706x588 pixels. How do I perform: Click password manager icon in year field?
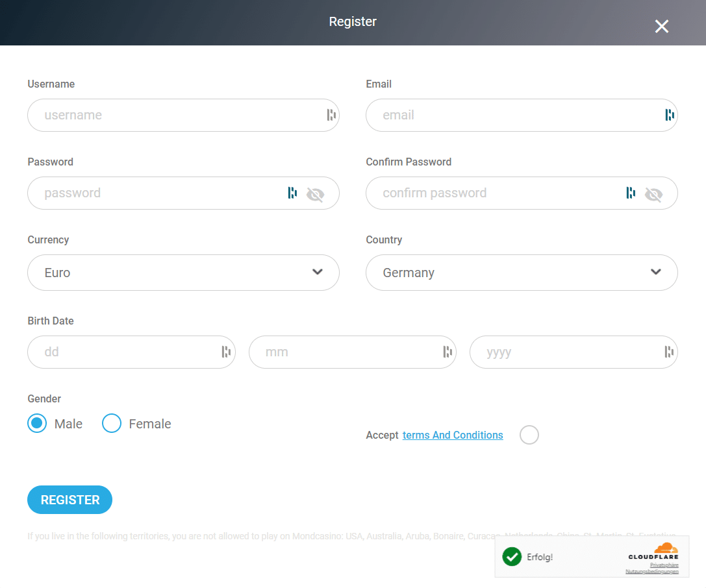(669, 352)
